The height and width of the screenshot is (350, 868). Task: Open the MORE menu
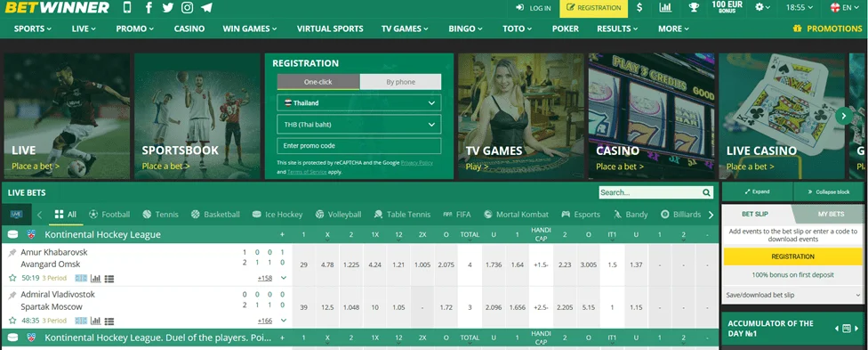point(673,28)
